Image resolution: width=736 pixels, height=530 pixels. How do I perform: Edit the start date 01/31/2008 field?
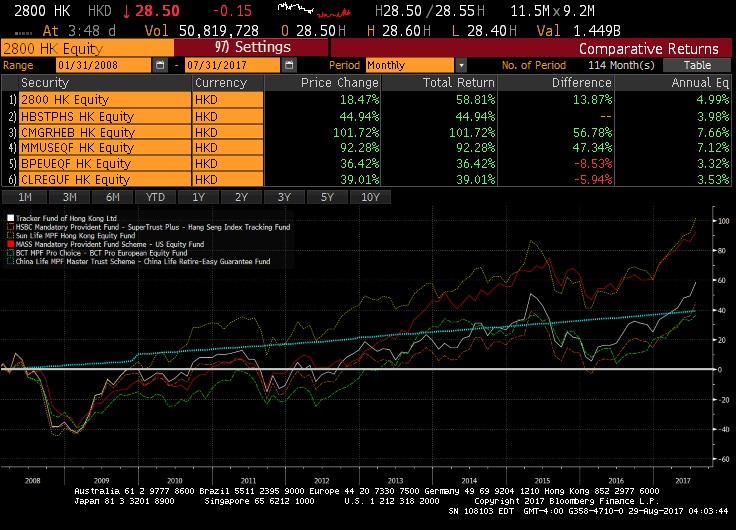coord(104,65)
